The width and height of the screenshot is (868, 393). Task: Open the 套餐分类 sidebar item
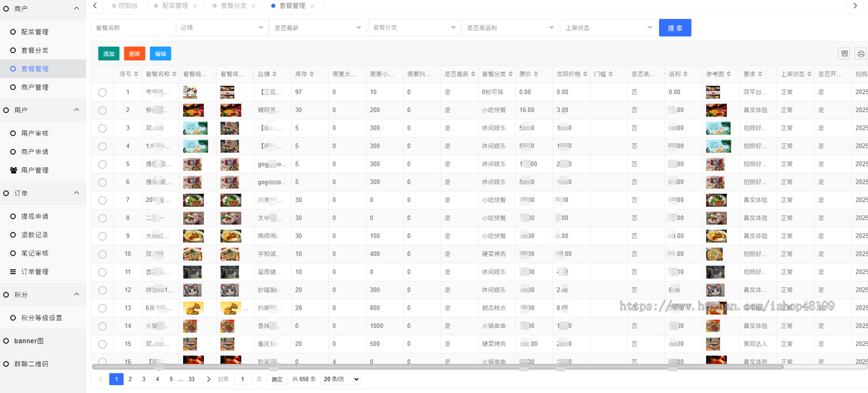43,51
